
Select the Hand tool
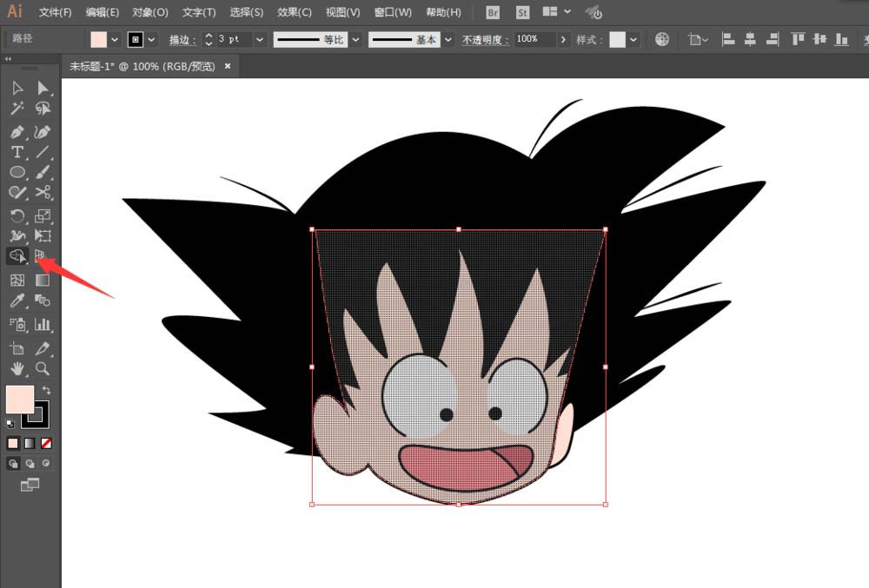coord(17,369)
